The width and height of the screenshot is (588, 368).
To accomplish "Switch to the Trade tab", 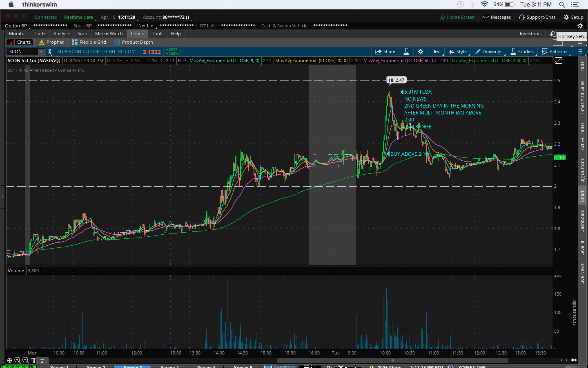I will pyautogui.click(x=40, y=34).
